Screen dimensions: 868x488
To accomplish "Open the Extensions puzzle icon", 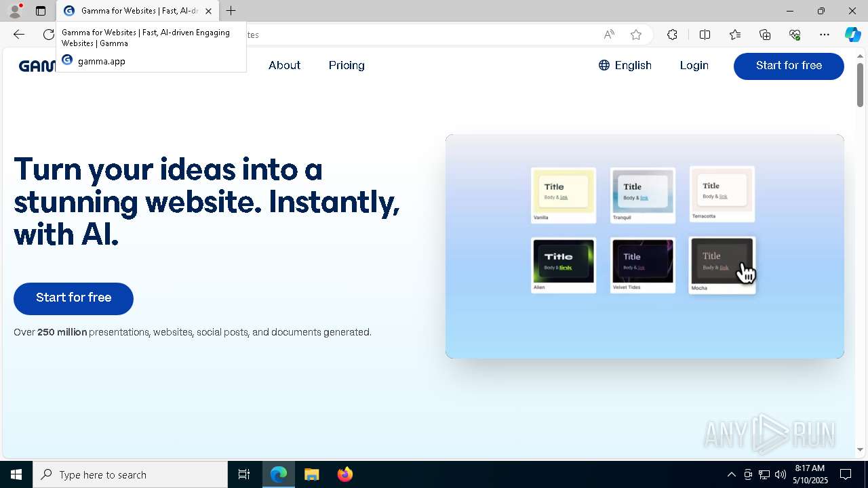I will [672, 35].
